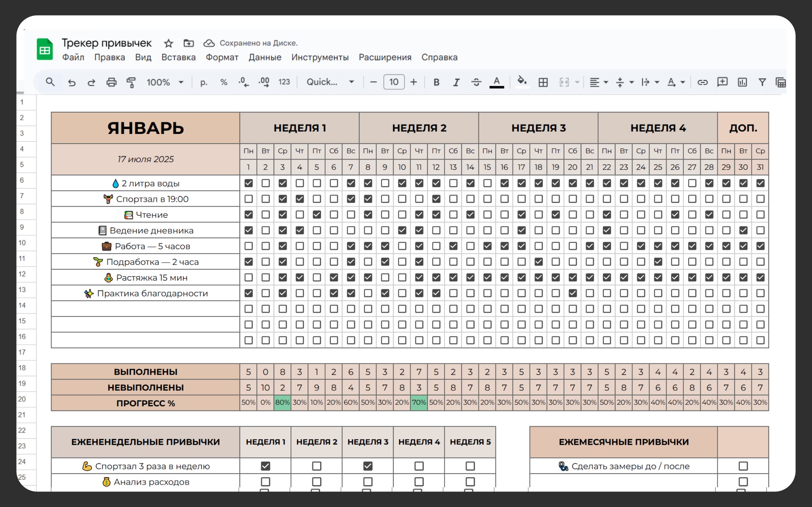812x507 pixels.
Task: Decrease decimal places
Action: pyautogui.click(x=243, y=82)
